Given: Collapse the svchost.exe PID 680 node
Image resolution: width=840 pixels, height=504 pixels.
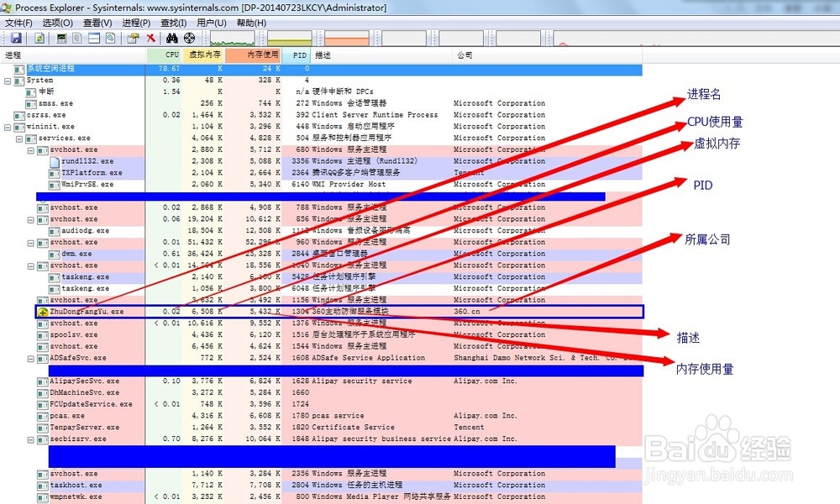Looking at the screenshot, I should click(x=31, y=151).
